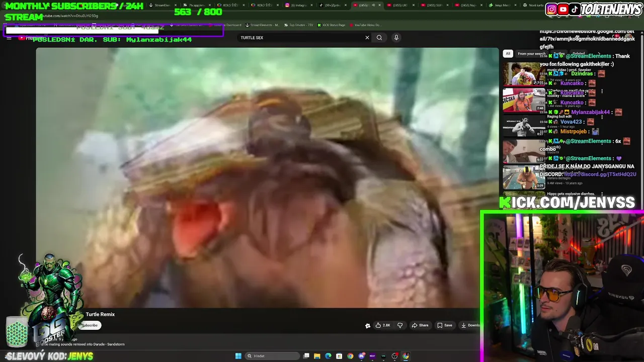Open the YouTube Video Do... bookmark
This screenshot has width=644, height=362.
coord(365,25)
